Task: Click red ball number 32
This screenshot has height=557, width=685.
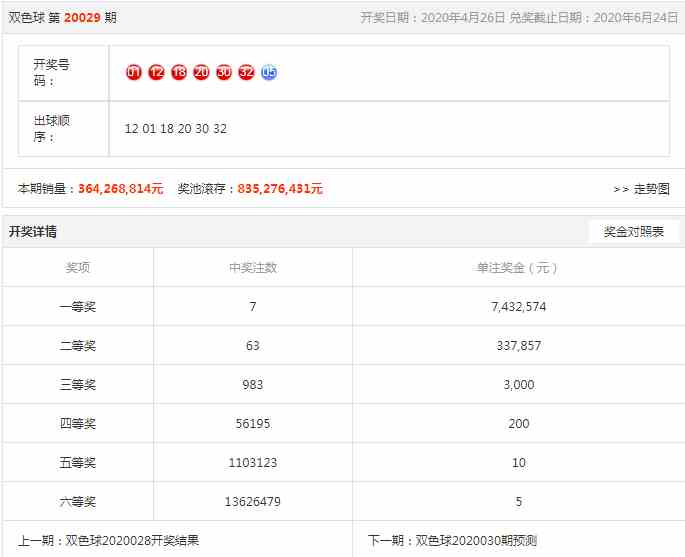Action: pos(246,72)
